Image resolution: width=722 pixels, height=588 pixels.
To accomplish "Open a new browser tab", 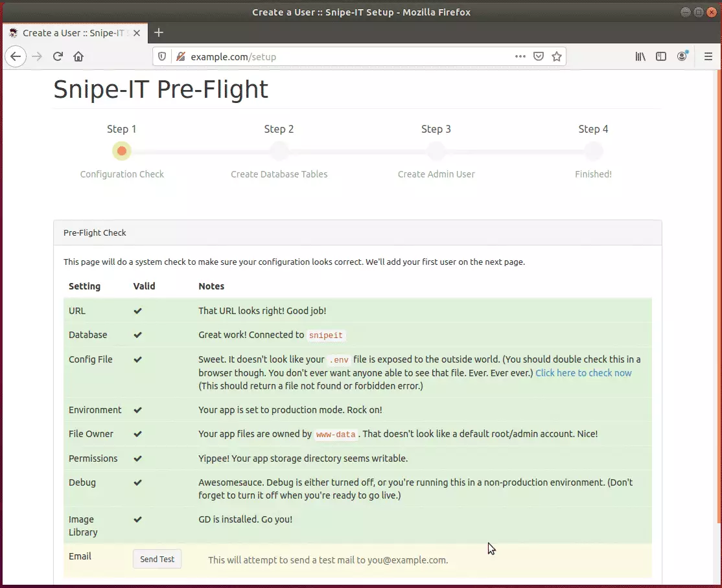I will pyautogui.click(x=159, y=32).
